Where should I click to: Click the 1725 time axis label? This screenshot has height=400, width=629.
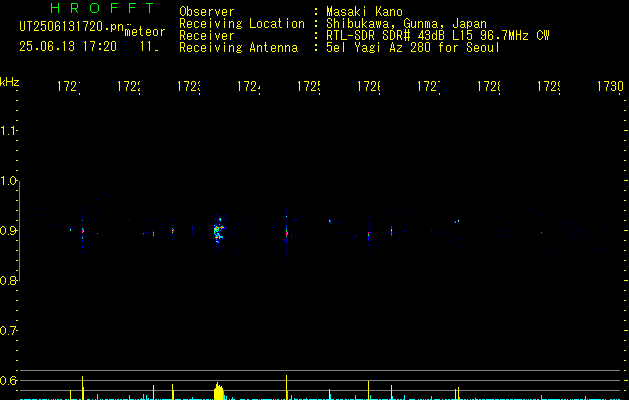click(x=308, y=87)
